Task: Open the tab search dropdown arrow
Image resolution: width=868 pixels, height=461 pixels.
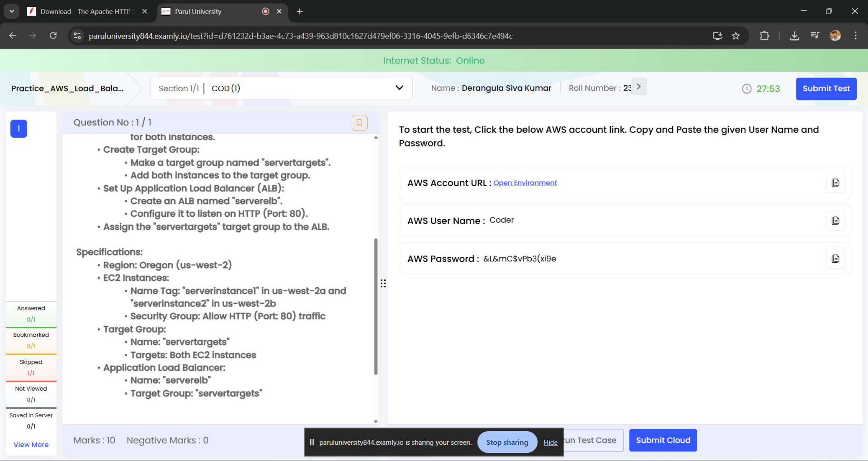Action: [12, 11]
